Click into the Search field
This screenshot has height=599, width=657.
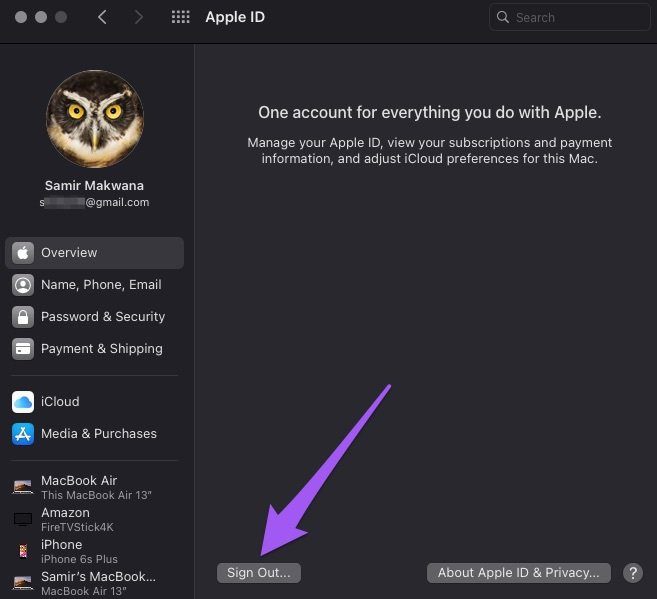point(569,17)
